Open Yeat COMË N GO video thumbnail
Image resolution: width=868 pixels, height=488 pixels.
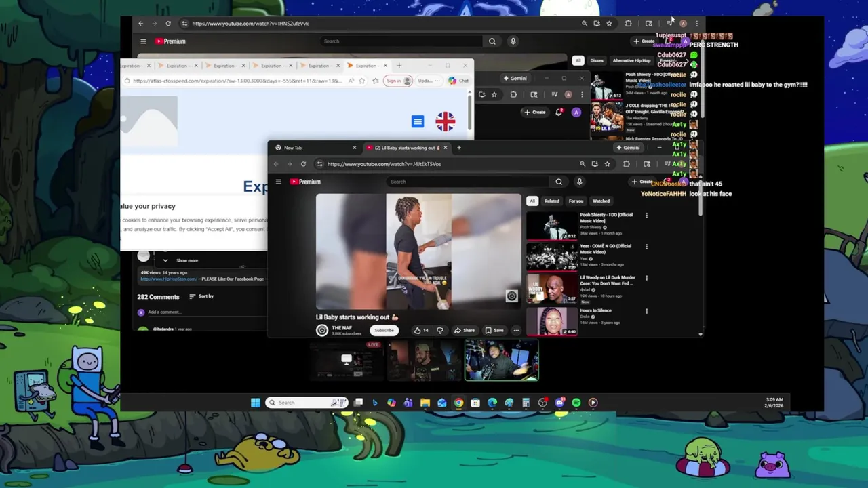[552, 257]
